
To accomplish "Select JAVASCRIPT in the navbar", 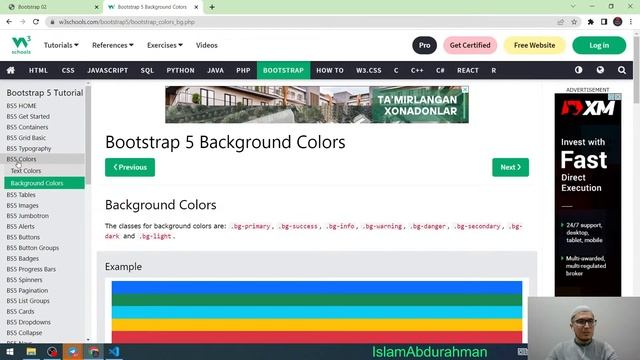I will point(108,70).
